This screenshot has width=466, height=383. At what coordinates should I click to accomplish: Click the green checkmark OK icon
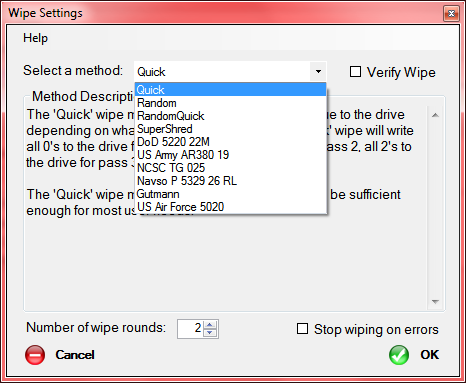point(399,355)
